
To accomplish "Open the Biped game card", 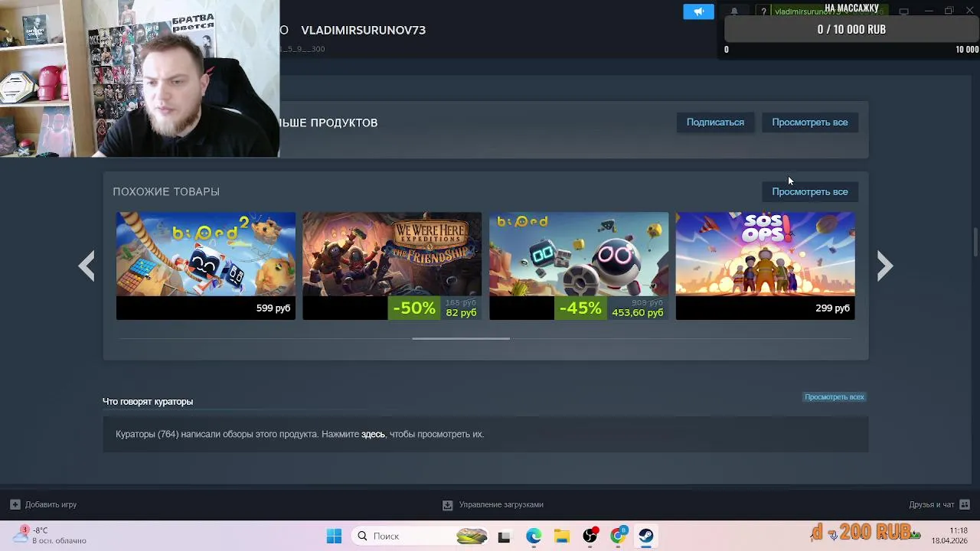I will click(579, 266).
